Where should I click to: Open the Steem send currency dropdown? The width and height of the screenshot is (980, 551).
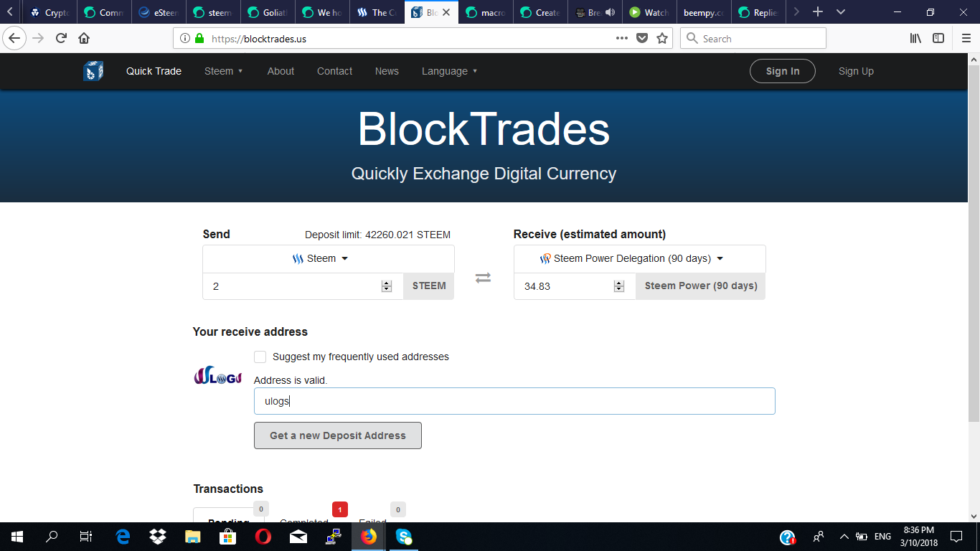click(x=329, y=258)
